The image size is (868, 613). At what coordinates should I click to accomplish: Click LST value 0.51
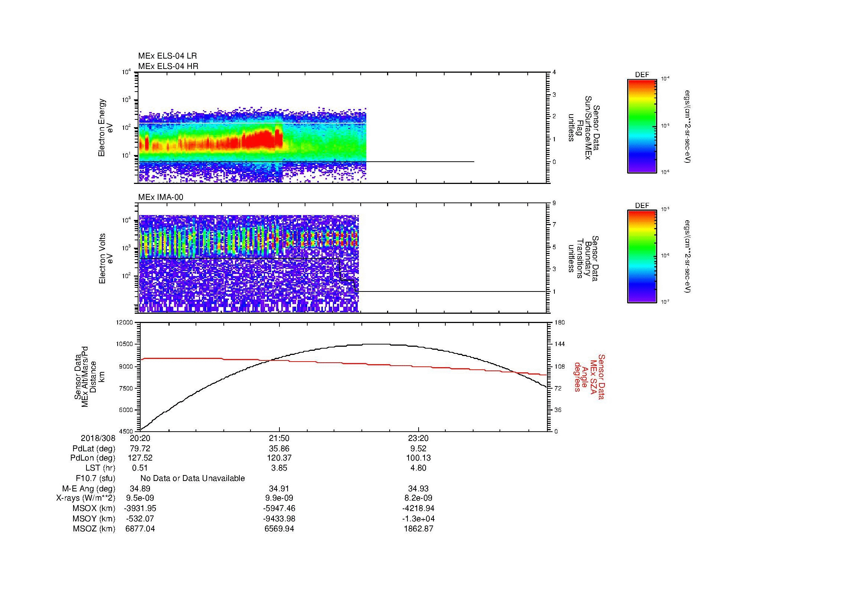(x=140, y=468)
